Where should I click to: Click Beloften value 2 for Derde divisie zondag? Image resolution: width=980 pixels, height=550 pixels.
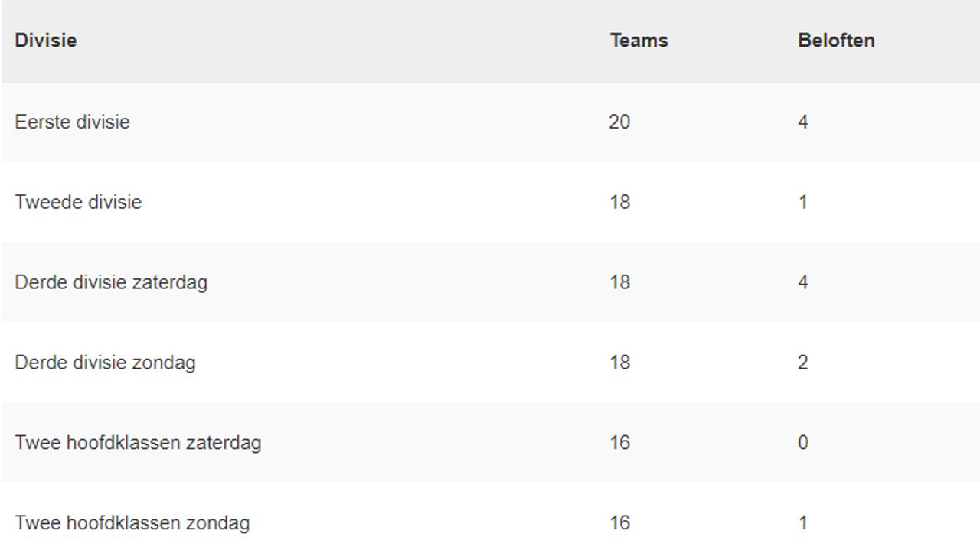[802, 362]
